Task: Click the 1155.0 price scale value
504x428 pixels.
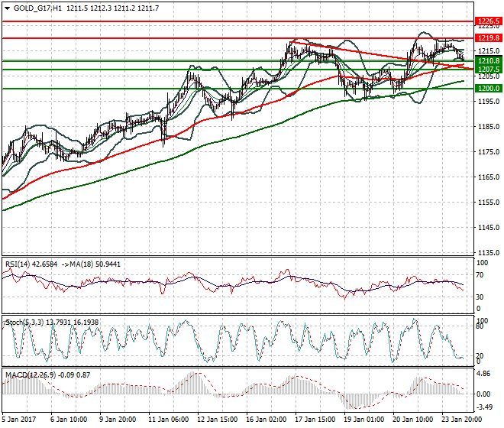Action: [489, 202]
